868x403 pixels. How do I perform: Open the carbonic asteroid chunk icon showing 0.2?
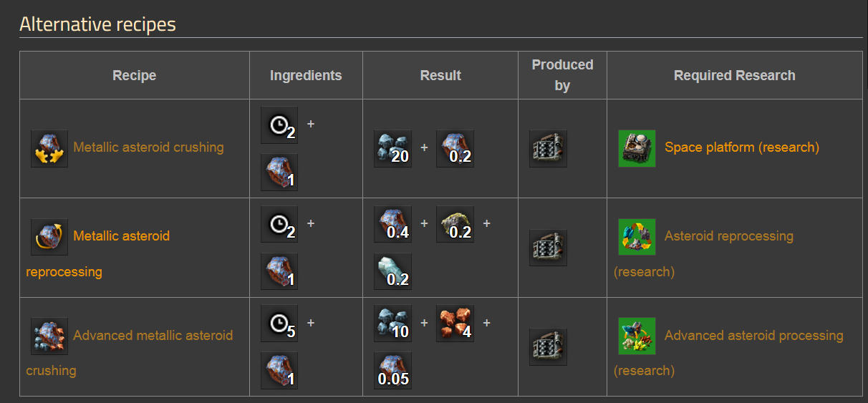coord(455,225)
